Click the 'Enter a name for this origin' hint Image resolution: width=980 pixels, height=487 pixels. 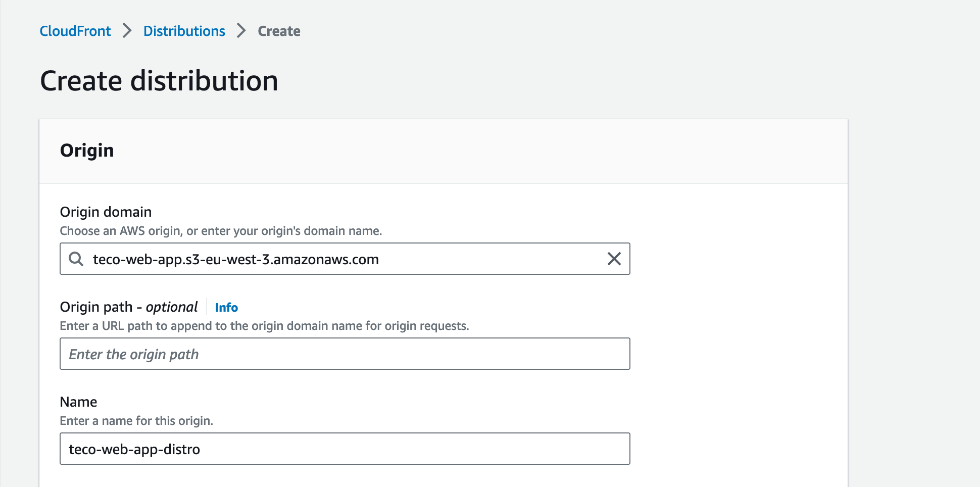pyautogui.click(x=136, y=421)
